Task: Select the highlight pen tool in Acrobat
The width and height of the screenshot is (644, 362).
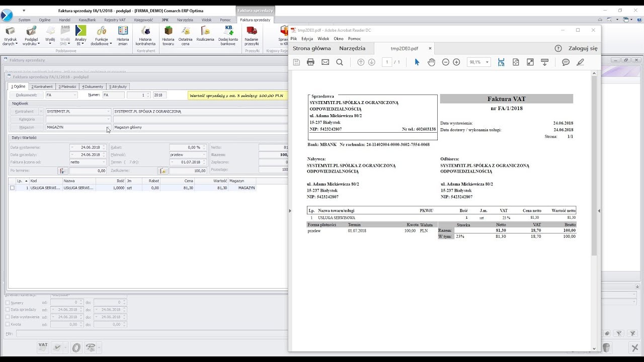Action: (580, 62)
